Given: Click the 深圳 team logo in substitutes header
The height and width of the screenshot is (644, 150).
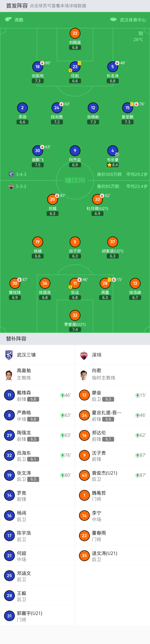Looking at the screenshot, I should 84,355.
